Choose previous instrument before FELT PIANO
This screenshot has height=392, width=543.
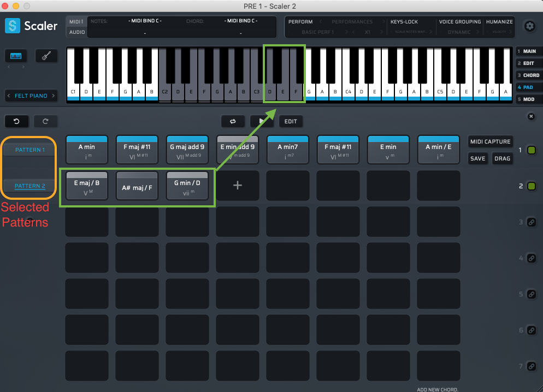pos(9,96)
